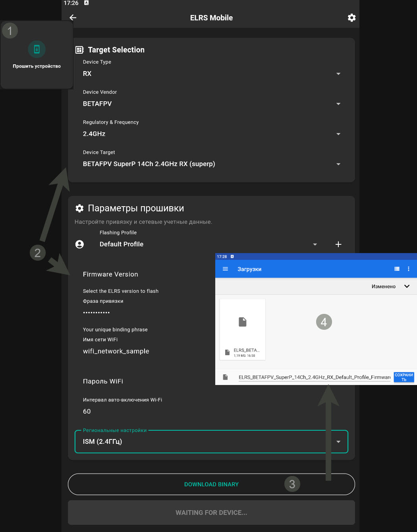Click the Параметры прошивки heading
Viewport: 417px width, 532px height.
click(136, 208)
